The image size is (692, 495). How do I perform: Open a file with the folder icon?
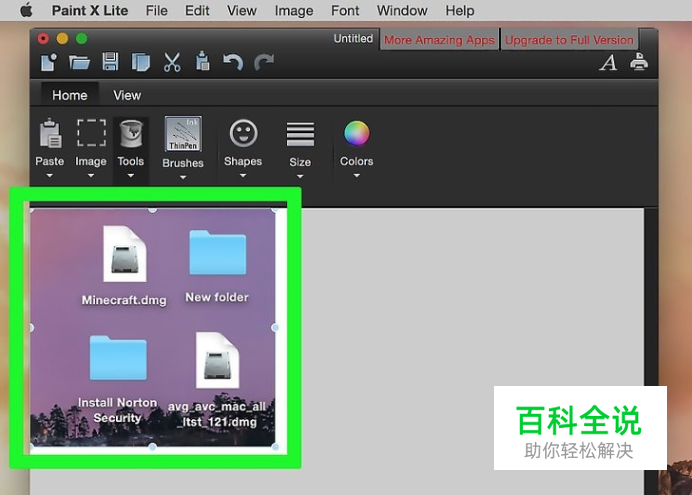79,62
